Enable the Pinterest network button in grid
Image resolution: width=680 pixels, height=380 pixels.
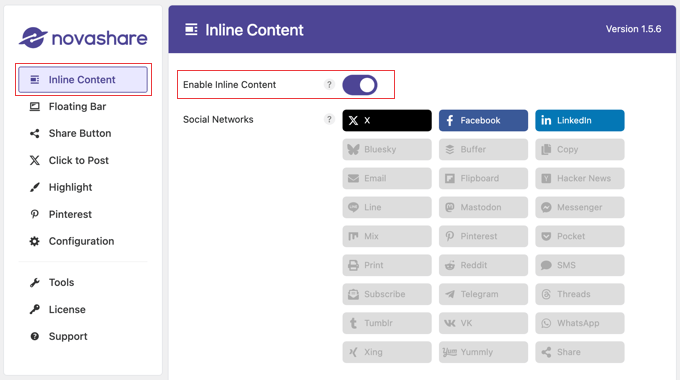[x=483, y=236]
